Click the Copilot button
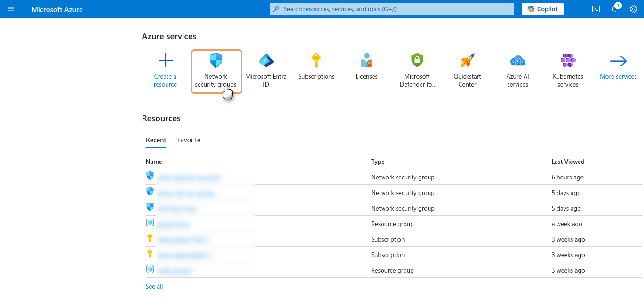The image size is (644, 300). (x=542, y=9)
